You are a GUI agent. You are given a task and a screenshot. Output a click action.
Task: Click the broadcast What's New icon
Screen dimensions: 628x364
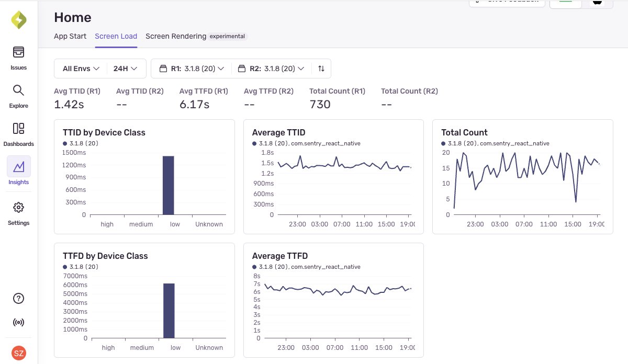18,322
